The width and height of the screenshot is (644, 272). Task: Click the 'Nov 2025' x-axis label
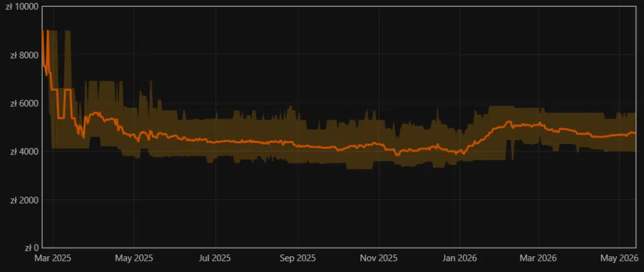pyautogui.click(x=379, y=258)
